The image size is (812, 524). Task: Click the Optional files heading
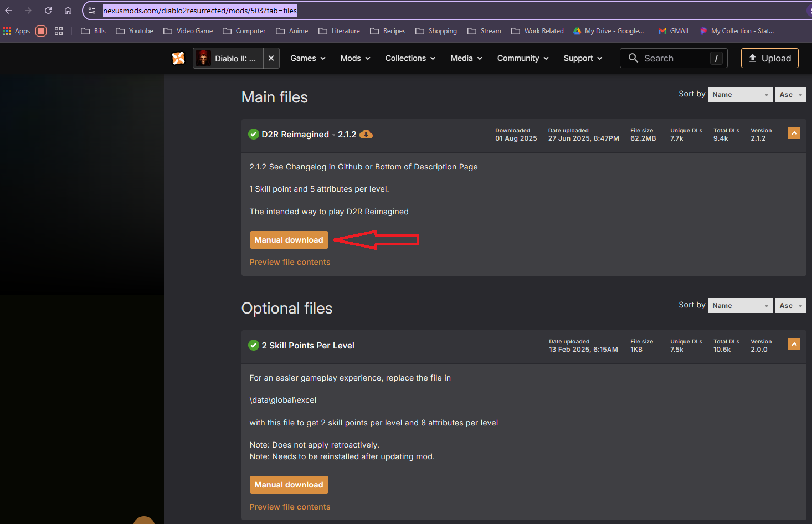287,309
